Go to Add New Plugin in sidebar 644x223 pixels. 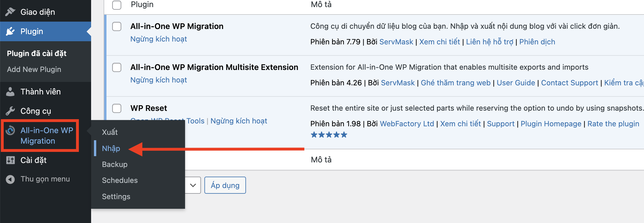click(34, 69)
